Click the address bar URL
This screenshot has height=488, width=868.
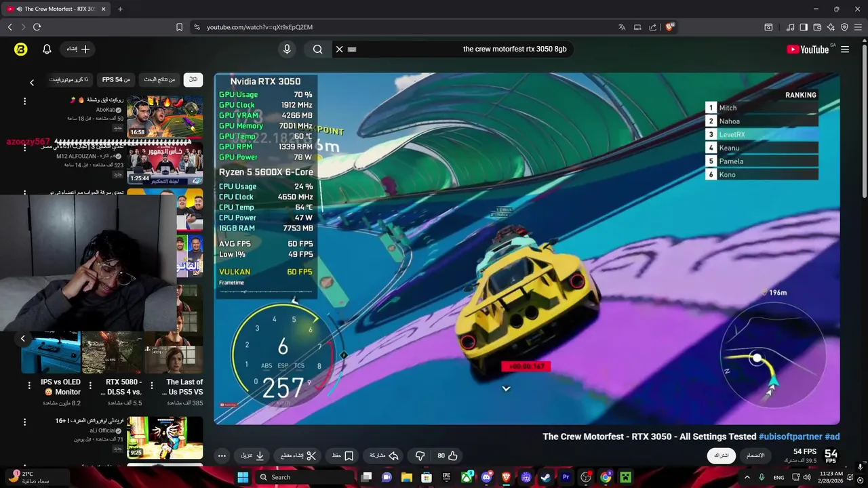pos(260,27)
